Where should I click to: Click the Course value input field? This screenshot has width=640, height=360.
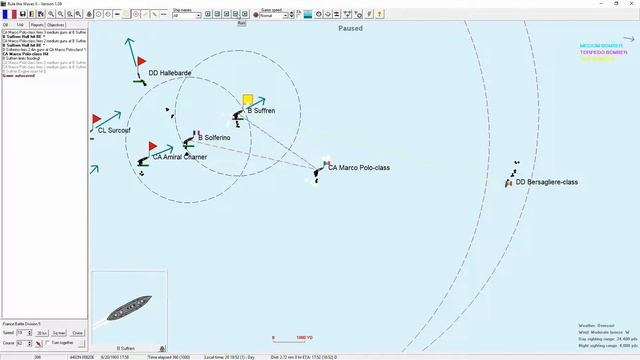[22, 343]
